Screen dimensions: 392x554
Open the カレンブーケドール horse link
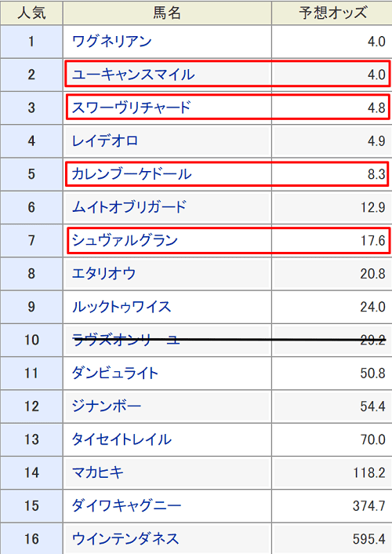click(x=132, y=174)
